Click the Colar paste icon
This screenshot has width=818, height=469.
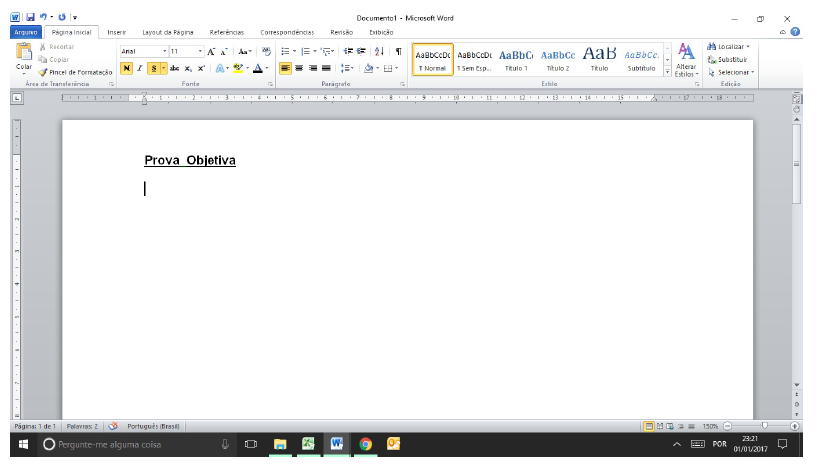pyautogui.click(x=24, y=56)
